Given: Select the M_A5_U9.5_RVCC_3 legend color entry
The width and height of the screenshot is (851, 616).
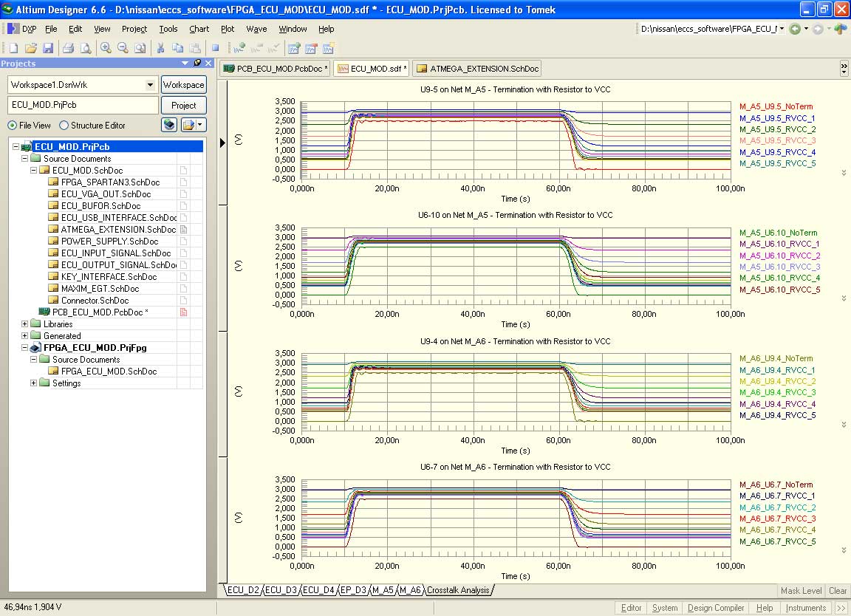Looking at the screenshot, I should tap(779, 140).
